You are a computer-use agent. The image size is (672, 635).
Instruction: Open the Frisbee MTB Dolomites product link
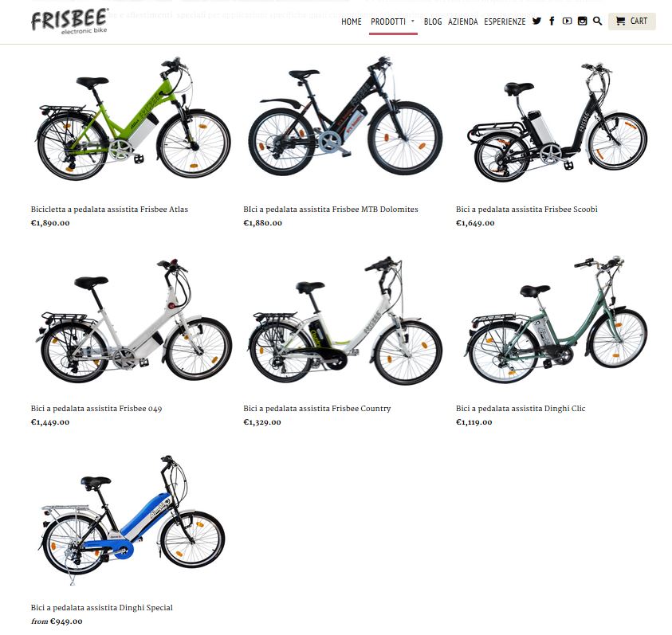pos(331,209)
